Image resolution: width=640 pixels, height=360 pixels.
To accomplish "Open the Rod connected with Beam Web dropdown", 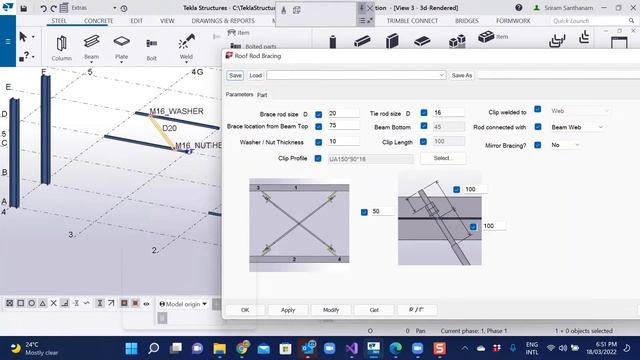I will tap(576, 127).
